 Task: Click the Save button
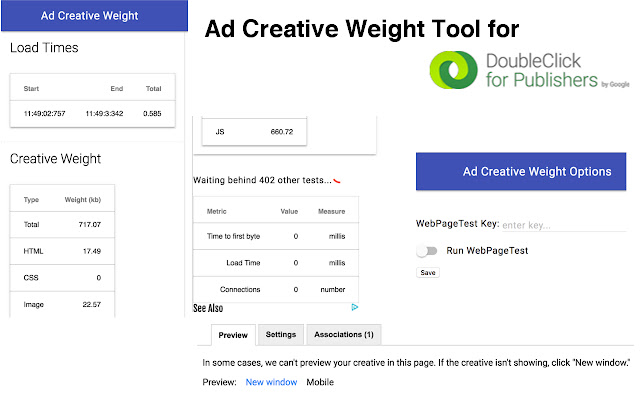(x=428, y=273)
